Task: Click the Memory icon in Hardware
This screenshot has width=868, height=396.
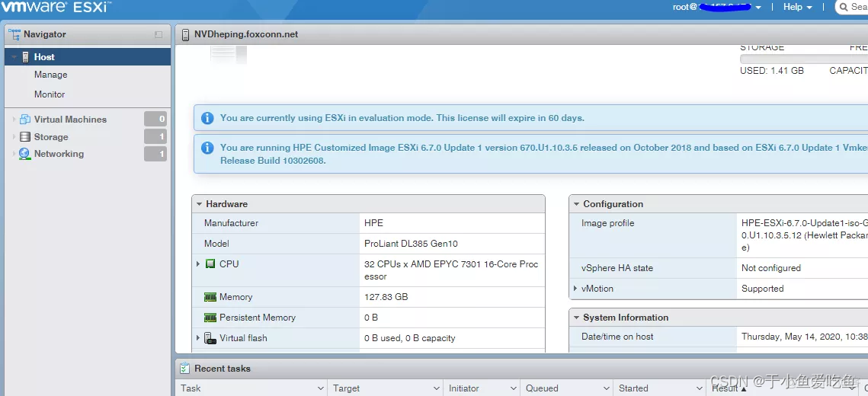Action: [x=210, y=297]
